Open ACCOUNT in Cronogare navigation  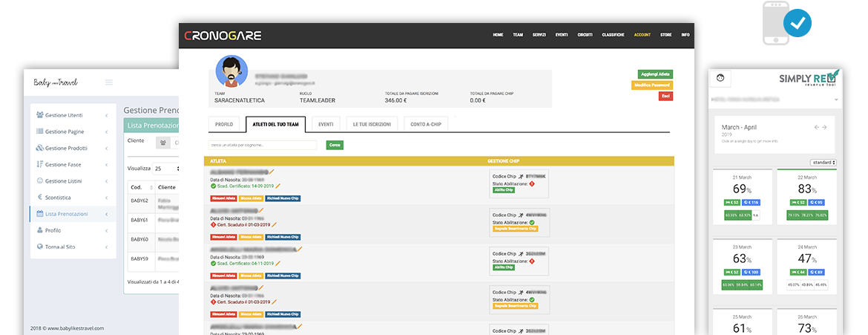(x=642, y=35)
